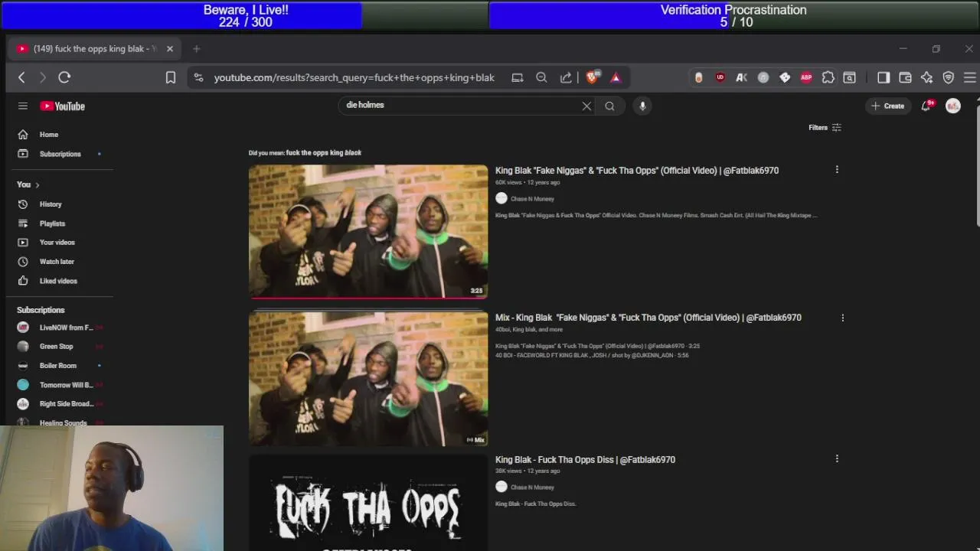Open the Right Side Broad... subscription channel
The image size is (980, 551).
pyautogui.click(x=60, y=404)
